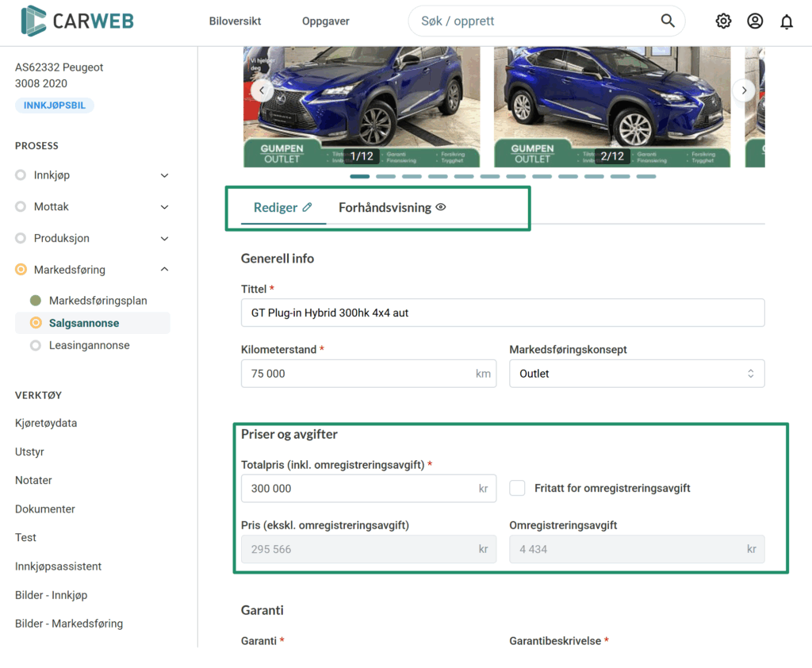Switch to the Forhåndsvisning tab
The width and height of the screenshot is (812, 668).
[x=392, y=208]
